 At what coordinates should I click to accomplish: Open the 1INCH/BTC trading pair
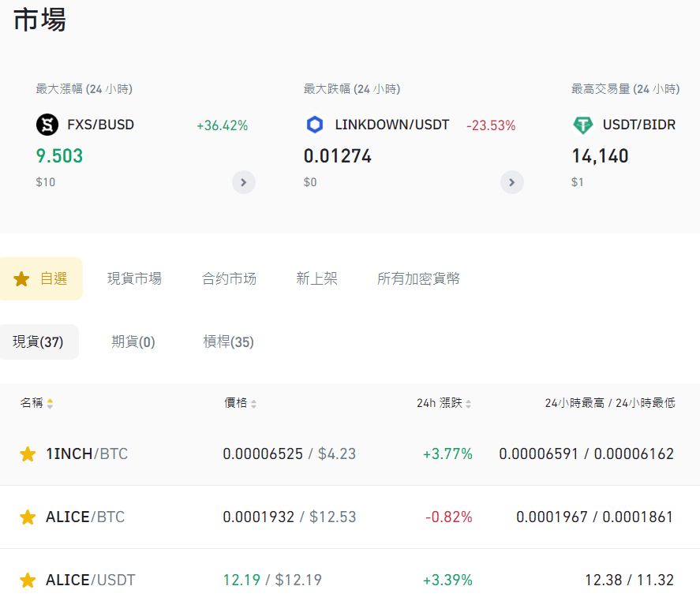click(87, 454)
